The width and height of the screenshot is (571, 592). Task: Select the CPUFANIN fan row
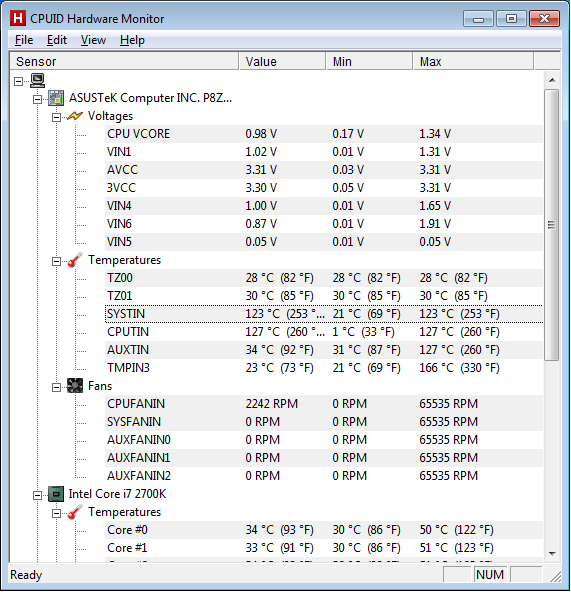(x=324, y=404)
